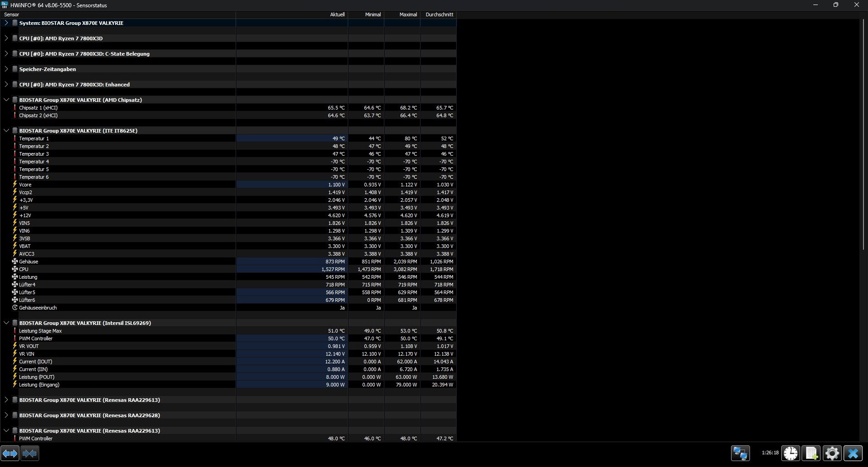Click the expand-columns arrows button bottom left
868x467 pixels.
pyautogui.click(x=10, y=453)
